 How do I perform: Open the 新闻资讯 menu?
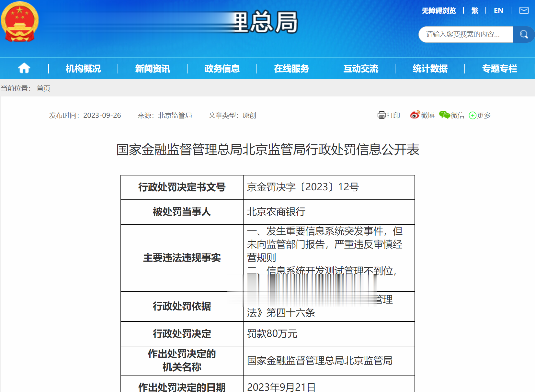(153, 69)
